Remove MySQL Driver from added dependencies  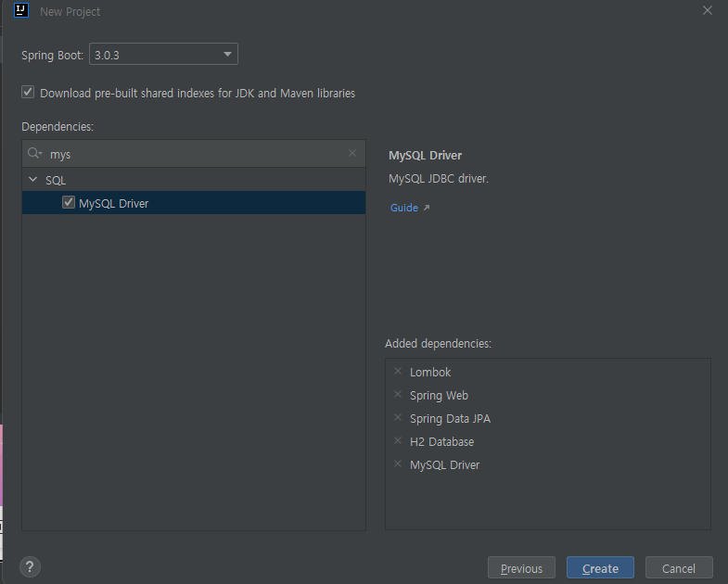point(398,464)
